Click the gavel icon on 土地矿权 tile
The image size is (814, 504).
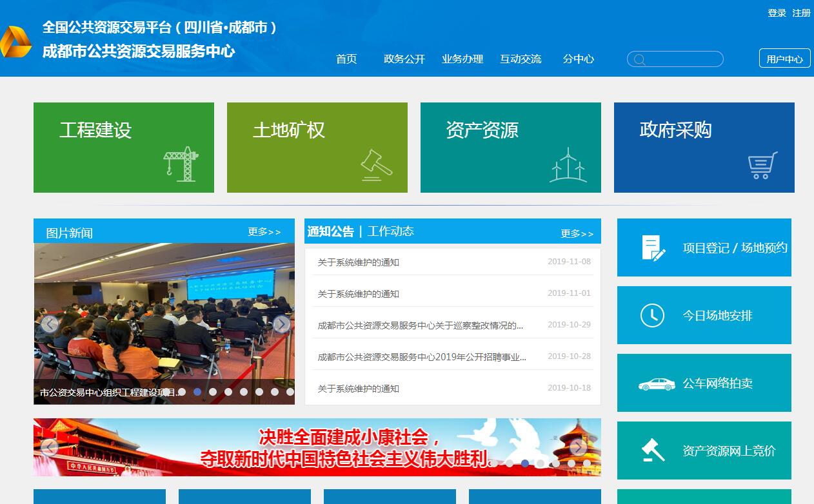coord(376,165)
